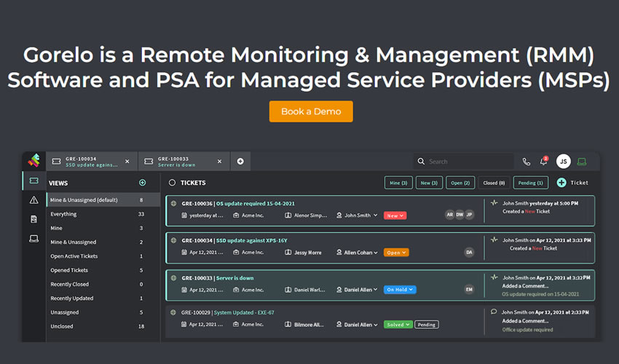The height and width of the screenshot is (364, 619).
Task: Open John Smith assignee dropdown on GRE-100036
Action: [358, 215]
